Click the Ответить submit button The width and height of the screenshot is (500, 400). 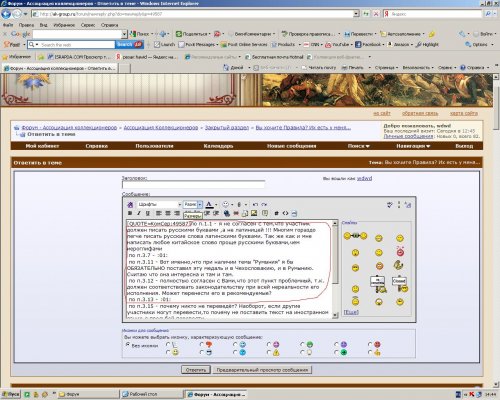click(x=196, y=370)
